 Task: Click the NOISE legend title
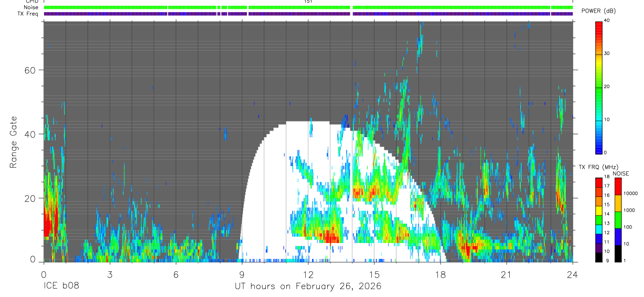[x=621, y=173]
